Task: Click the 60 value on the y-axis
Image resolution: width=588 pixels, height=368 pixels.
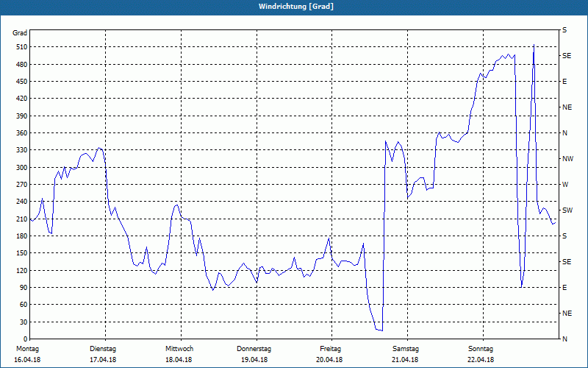Action: (24, 305)
